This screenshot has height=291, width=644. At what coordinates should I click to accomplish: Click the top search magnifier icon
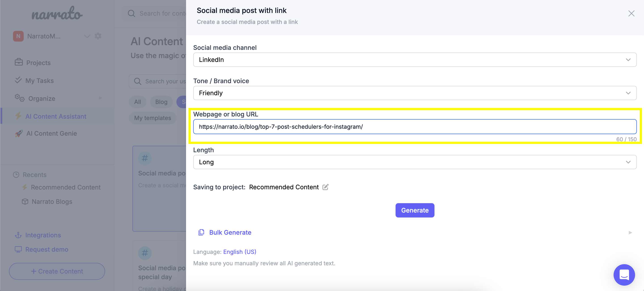click(131, 13)
